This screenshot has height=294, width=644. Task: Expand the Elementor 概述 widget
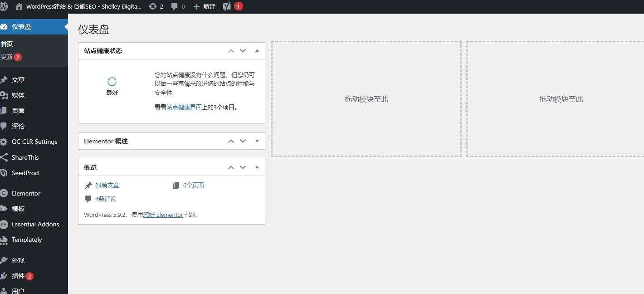[257, 141]
